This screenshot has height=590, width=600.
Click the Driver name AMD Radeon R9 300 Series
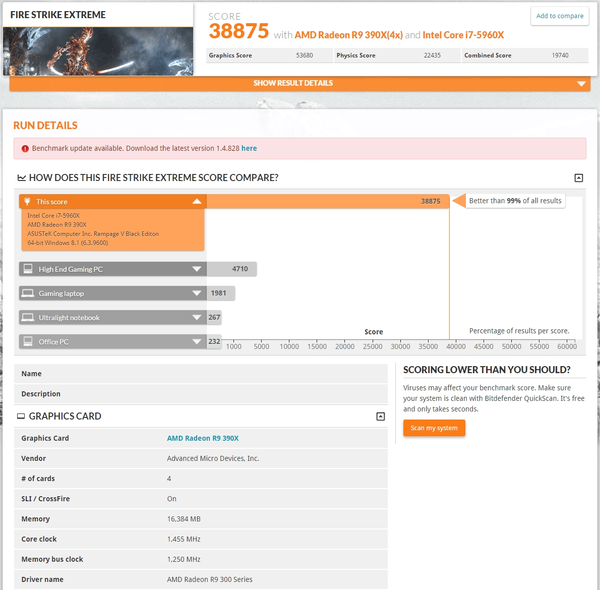point(209,580)
